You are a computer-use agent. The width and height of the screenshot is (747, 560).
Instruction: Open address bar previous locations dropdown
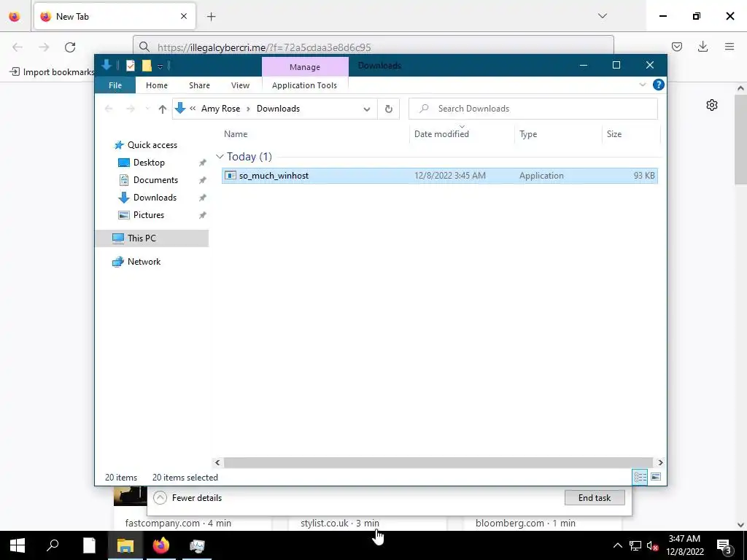367,109
